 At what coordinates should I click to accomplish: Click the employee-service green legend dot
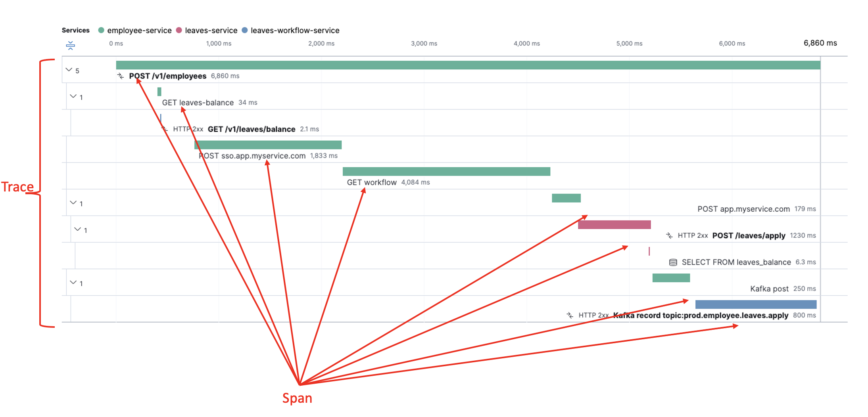point(101,30)
